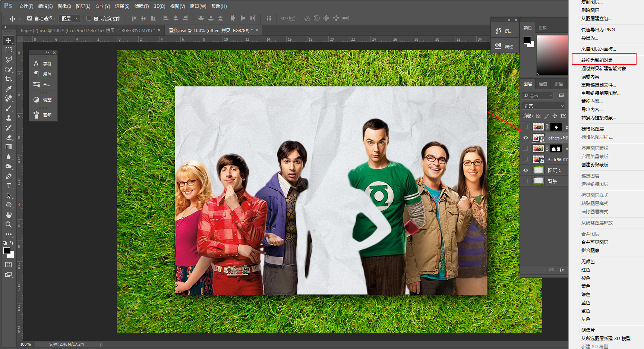Pick the Quick Selection tool
644x349 pixels.
pyautogui.click(x=8, y=69)
